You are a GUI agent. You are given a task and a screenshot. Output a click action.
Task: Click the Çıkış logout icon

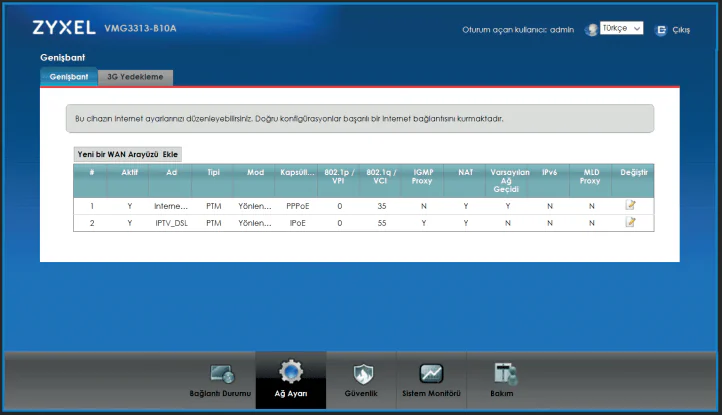(x=660, y=30)
